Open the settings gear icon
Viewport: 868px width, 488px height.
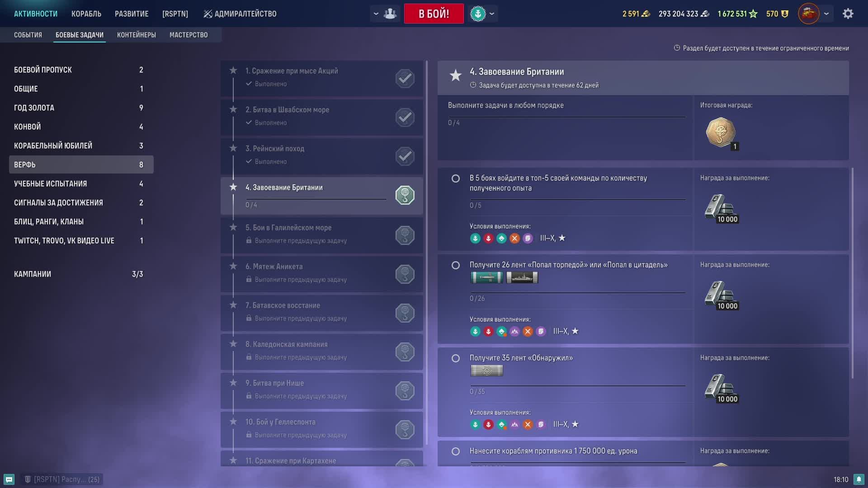tap(848, 14)
